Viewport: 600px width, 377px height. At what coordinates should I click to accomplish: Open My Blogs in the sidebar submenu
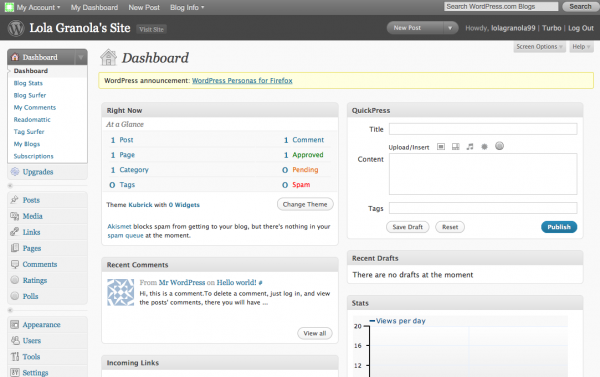point(27,144)
